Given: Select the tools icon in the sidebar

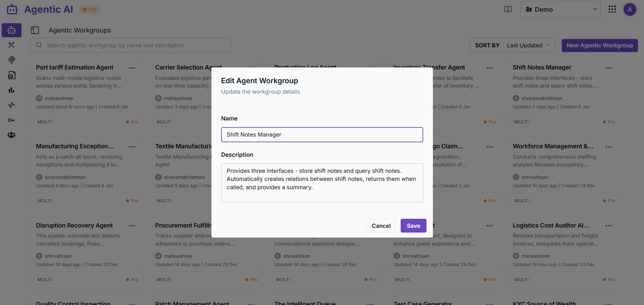Looking at the screenshot, I should 11,45.
